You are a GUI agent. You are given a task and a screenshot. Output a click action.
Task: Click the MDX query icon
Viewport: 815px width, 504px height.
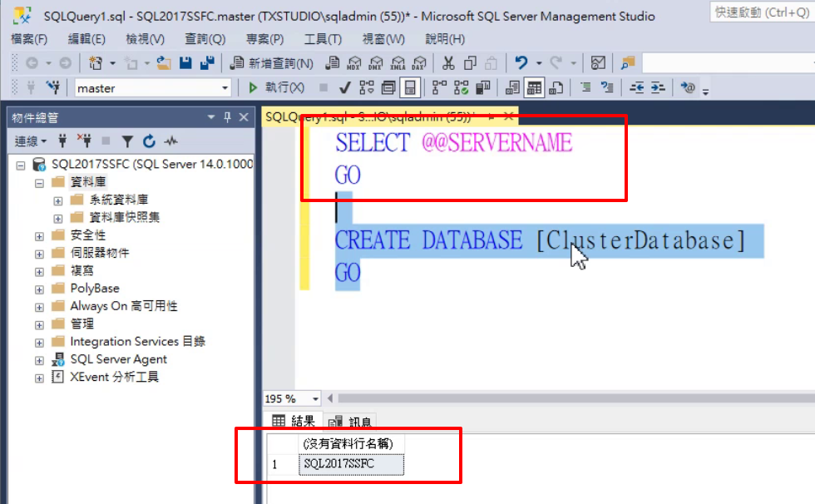pyautogui.click(x=354, y=63)
